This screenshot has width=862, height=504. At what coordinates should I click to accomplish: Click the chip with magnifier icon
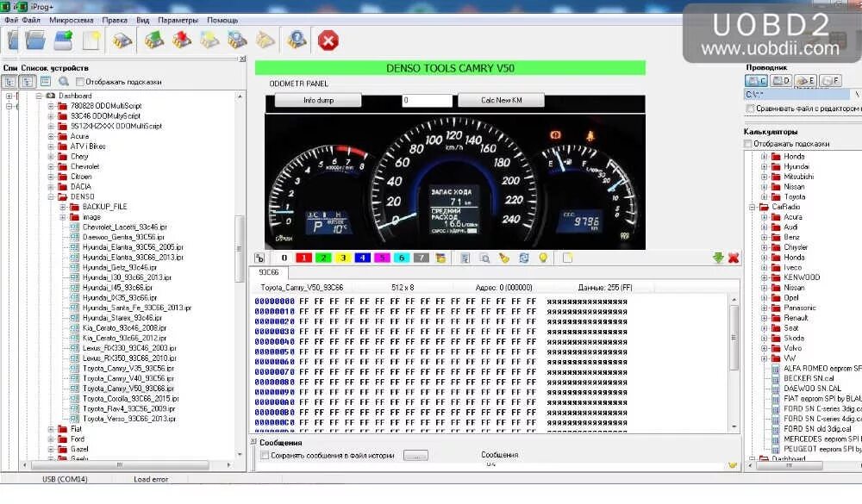pyautogui.click(x=238, y=40)
